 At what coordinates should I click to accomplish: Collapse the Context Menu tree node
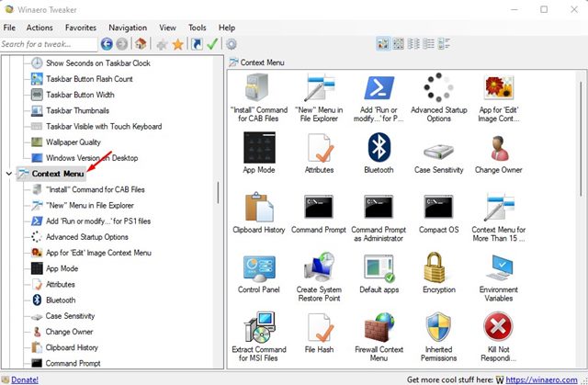click(x=9, y=173)
